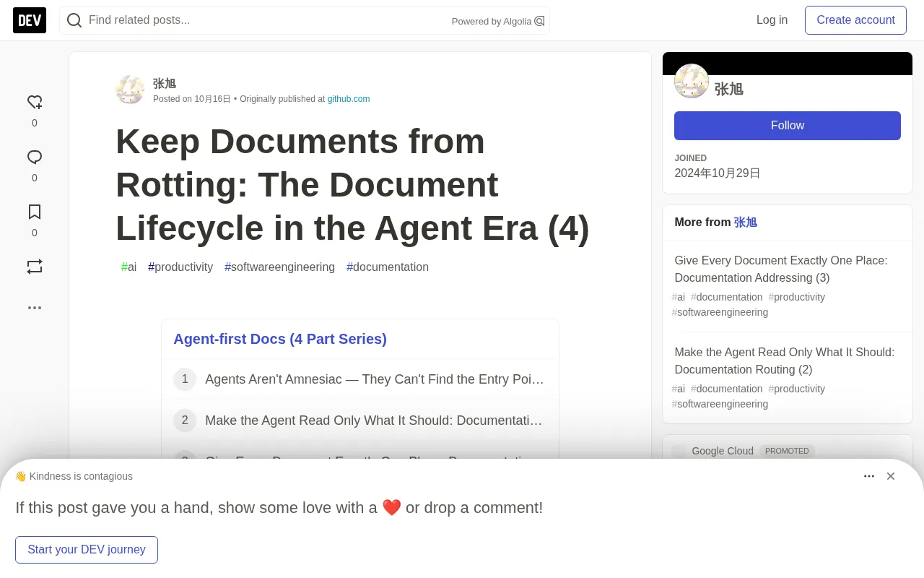Screen dimensions: 924x578
Task: Open the author's avatar above article title
Action: tap(130, 90)
